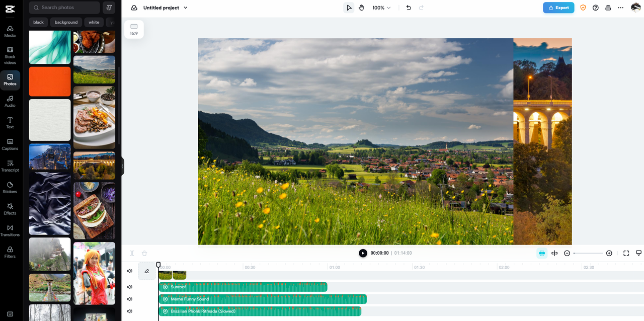This screenshot has height=321, width=644.
Task: Open the 100% zoom level dropdown
Action: tap(381, 8)
